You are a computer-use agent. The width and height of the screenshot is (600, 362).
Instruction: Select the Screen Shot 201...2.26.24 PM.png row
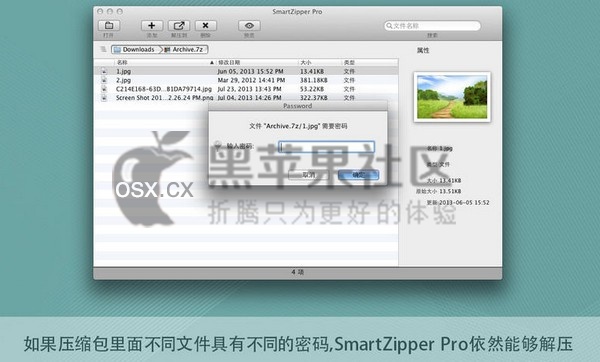point(246,98)
